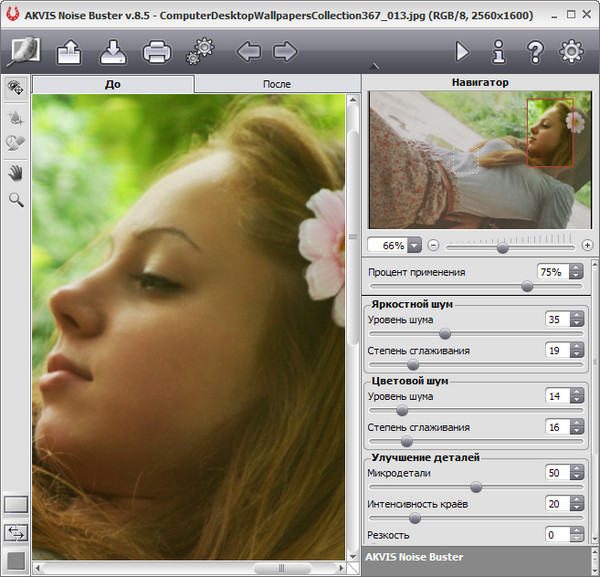Undo with the left arrow toolbar icon
Screen dimensions: 600x577
(x=247, y=51)
